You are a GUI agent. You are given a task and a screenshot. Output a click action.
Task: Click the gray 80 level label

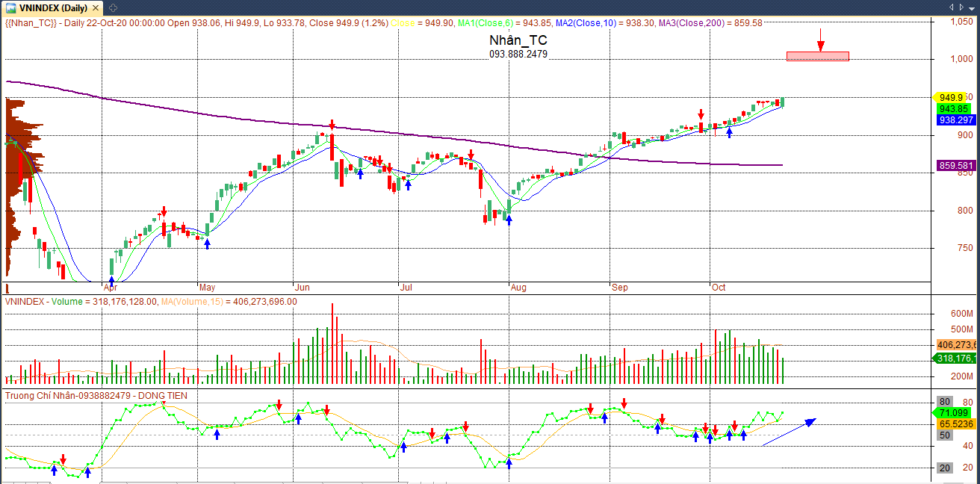[945, 402]
